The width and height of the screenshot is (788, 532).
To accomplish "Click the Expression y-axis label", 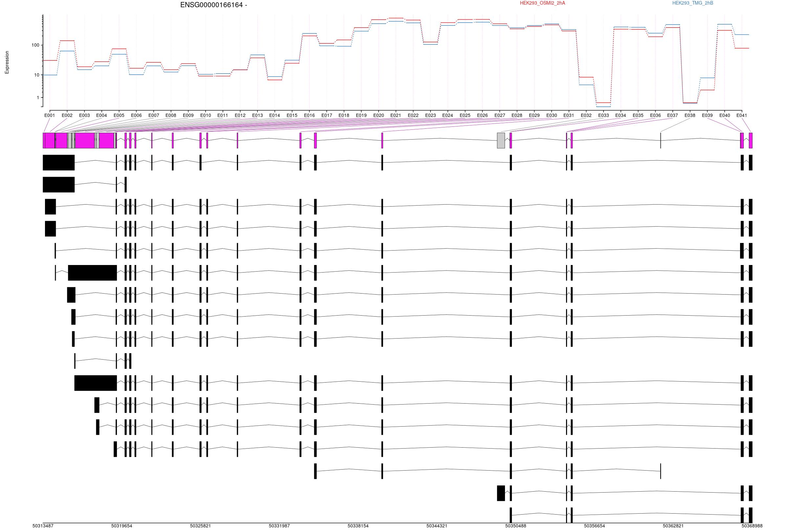I will (x=7, y=62).
